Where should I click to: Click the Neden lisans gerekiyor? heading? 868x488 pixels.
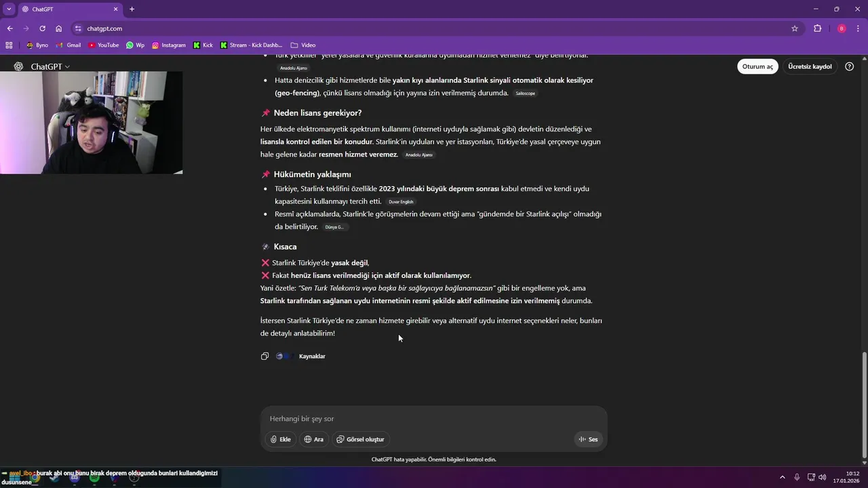point(317,113)
